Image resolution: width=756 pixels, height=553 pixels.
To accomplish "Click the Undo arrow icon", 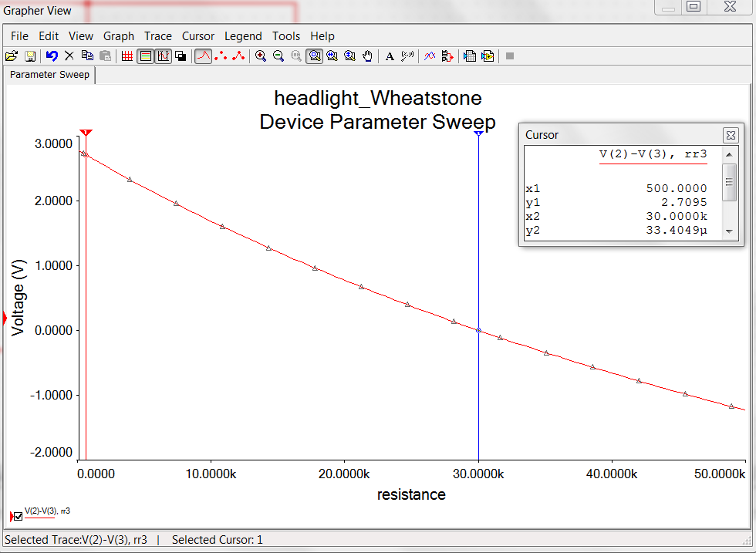I will (52, 56).
